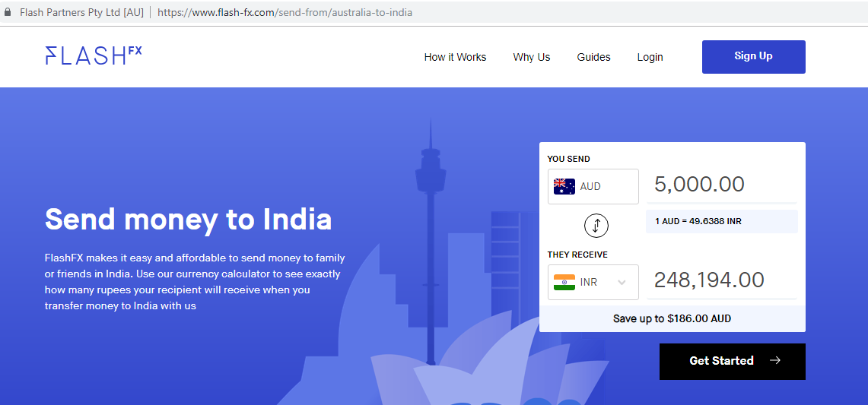
Task: Click the URL in the address bar
Action: (x=285, y=12)
